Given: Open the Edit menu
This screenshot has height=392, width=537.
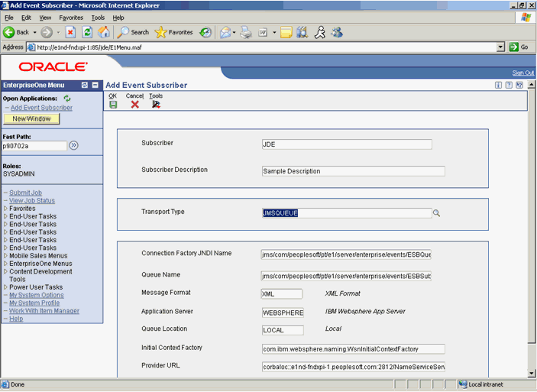Looking at the screenshot, I should [x=26, y=18].
